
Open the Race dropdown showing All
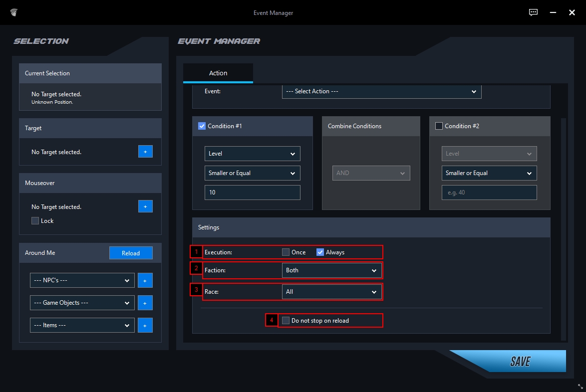pos(331,292)
